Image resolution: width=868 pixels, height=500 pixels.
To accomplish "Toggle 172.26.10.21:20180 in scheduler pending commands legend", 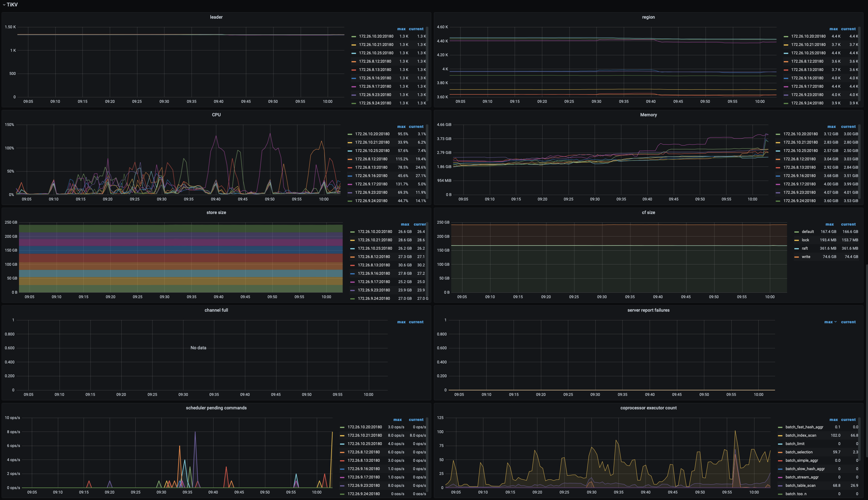I will point(364,435).
